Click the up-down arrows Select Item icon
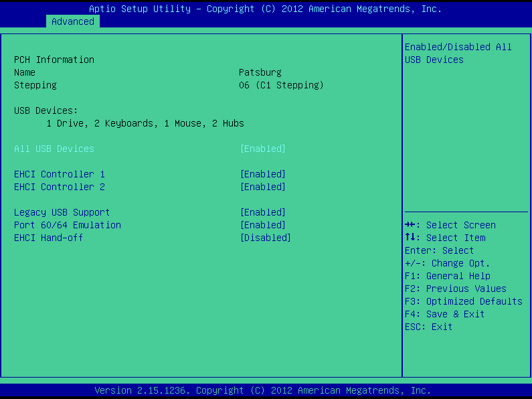Viewport: 532px width, 399px height. [410, 238]
